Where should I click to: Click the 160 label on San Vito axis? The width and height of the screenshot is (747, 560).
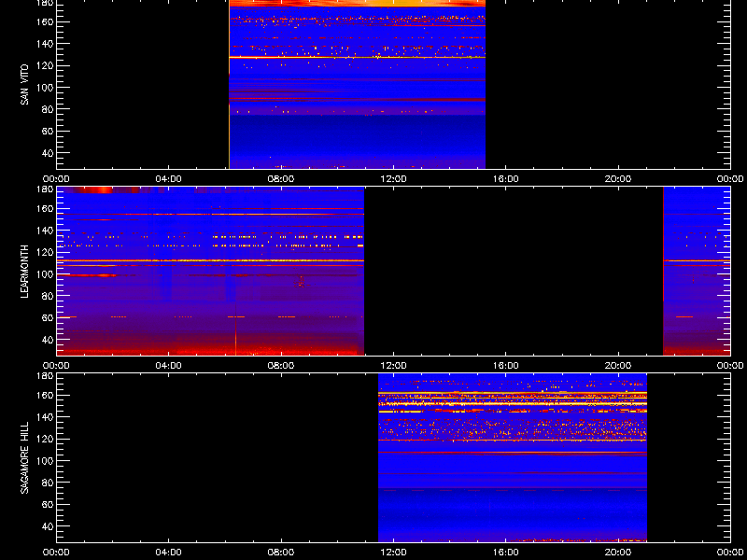coord(45,21)
